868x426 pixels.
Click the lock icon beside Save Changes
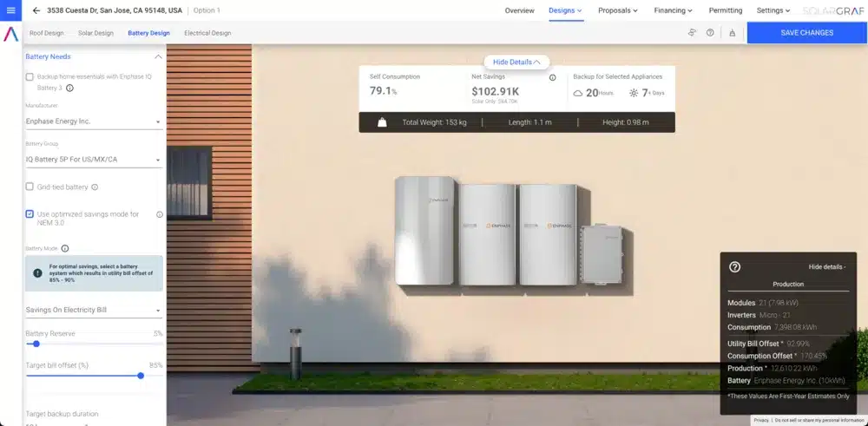point(732,33)
